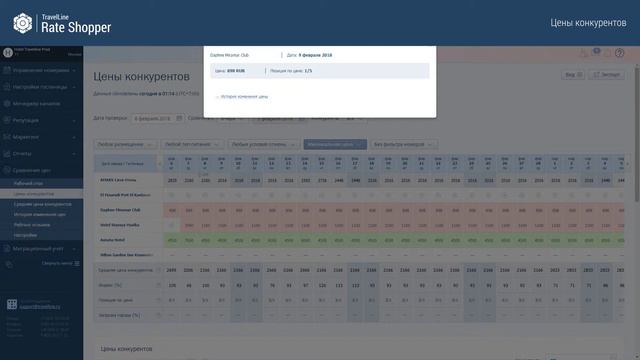Screen dimensions: 640x360
Task: Click the Экспорт export button
Action: 607,75
